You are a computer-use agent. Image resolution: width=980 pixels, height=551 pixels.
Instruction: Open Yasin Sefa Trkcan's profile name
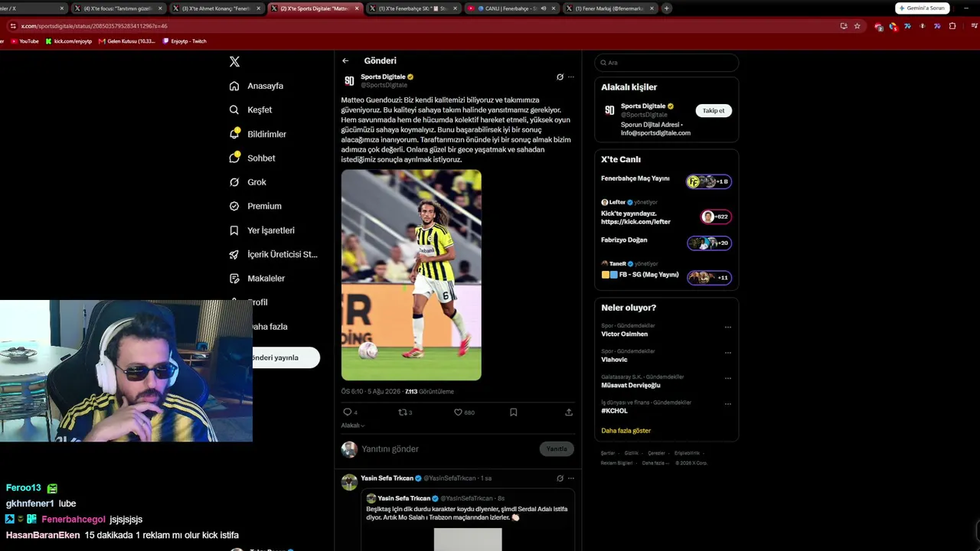tap(387, 478)
